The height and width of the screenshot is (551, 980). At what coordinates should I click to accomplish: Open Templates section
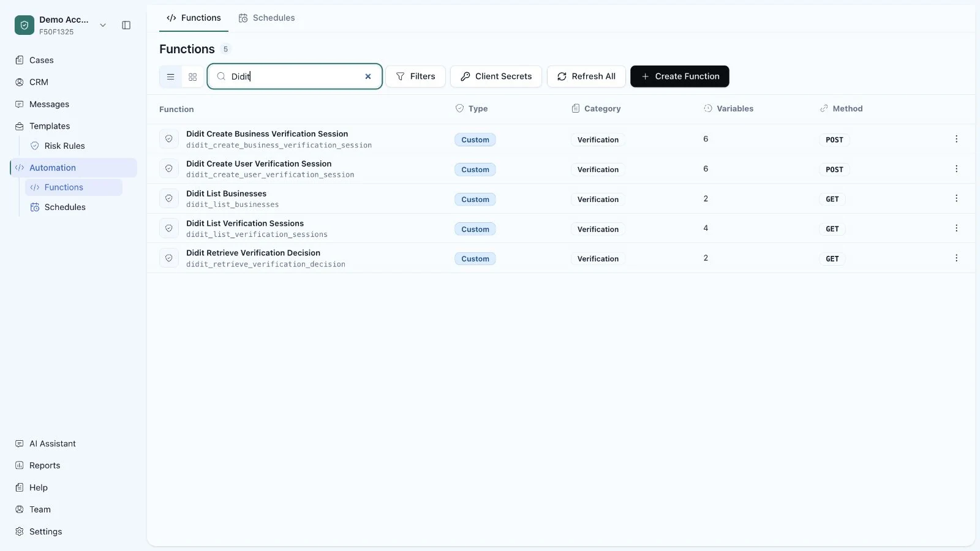50,126
